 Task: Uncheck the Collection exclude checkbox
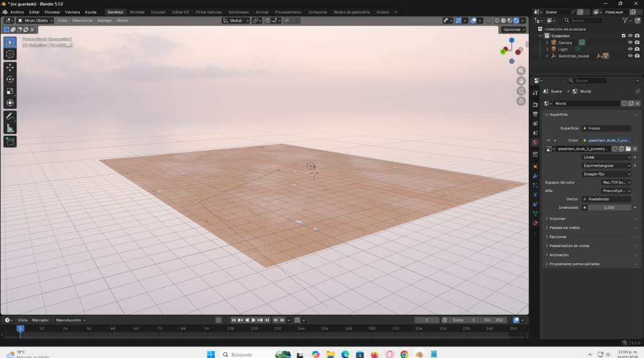pos(623,36)
